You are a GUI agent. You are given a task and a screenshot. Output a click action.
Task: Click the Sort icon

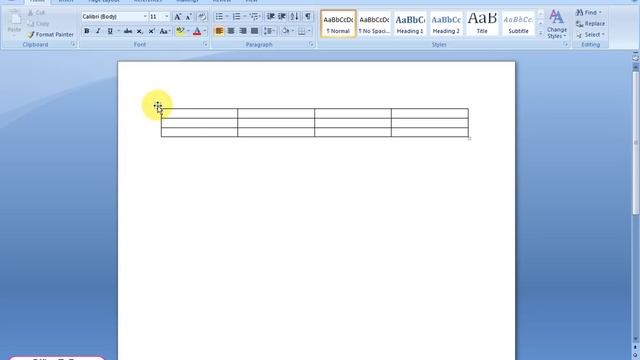point(294,17)
